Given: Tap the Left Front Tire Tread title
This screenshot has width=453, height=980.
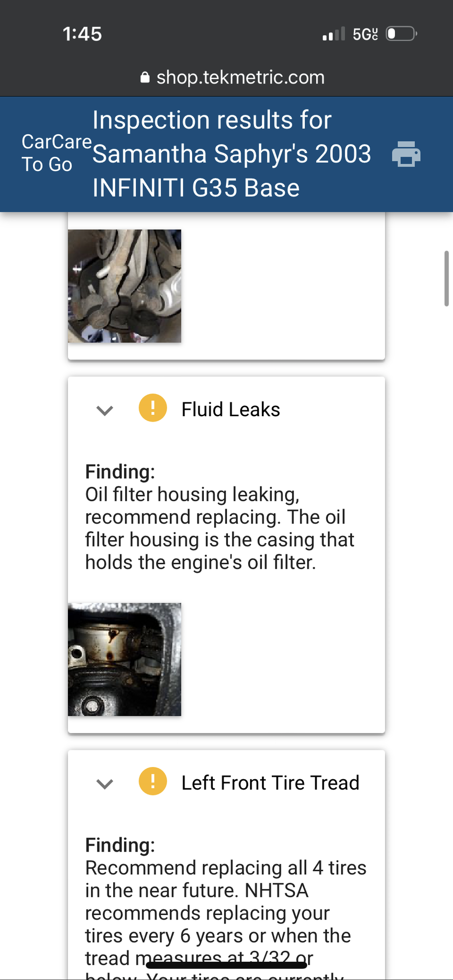Looking at the screenshot, I should click(270, 783).
